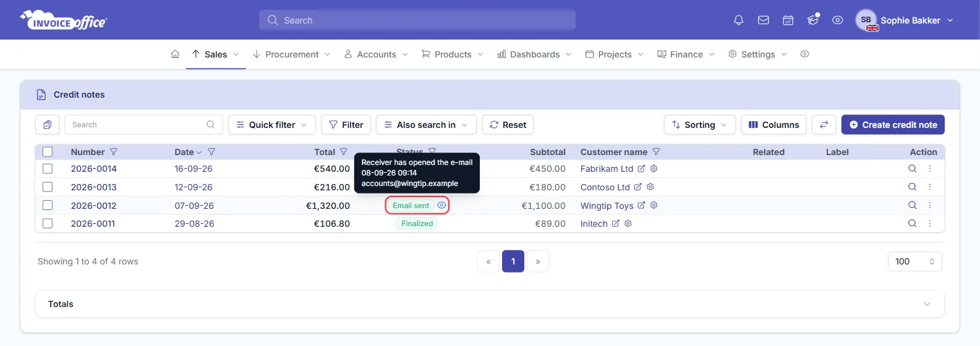Screen dimensions: 980x346
Task: Open Fabrikam Ltd customer settings gear icon
Action: pos(654,169)
